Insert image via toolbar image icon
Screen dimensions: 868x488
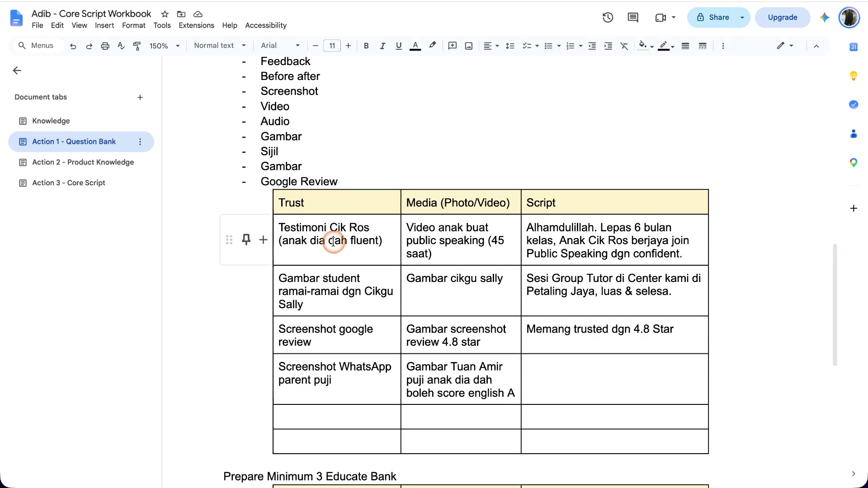tap(469, 46)
